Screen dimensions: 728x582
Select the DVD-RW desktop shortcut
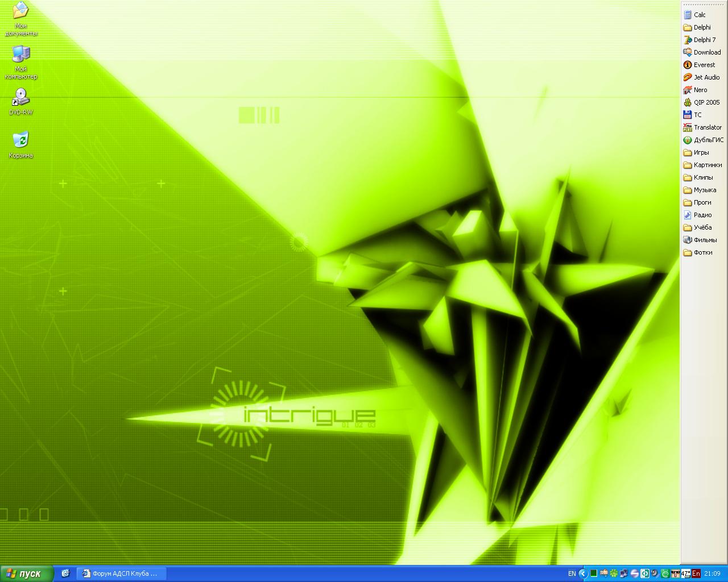click(x=20, y=101)
